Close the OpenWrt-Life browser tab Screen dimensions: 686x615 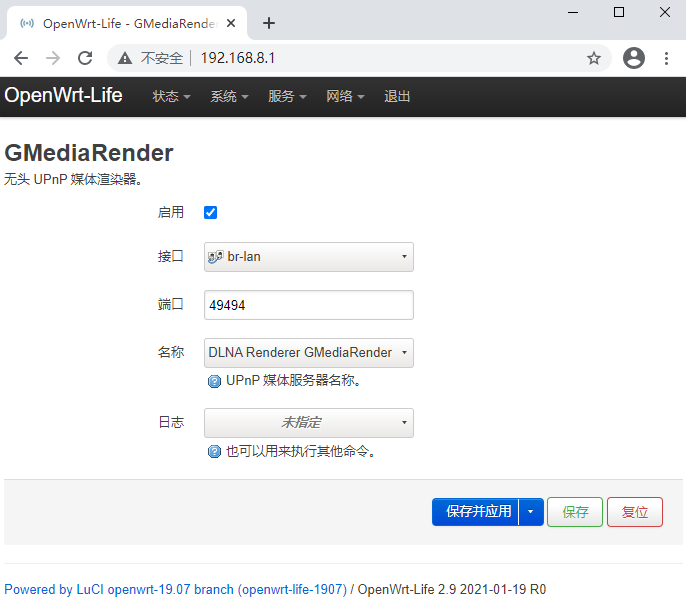coord(231,23)
